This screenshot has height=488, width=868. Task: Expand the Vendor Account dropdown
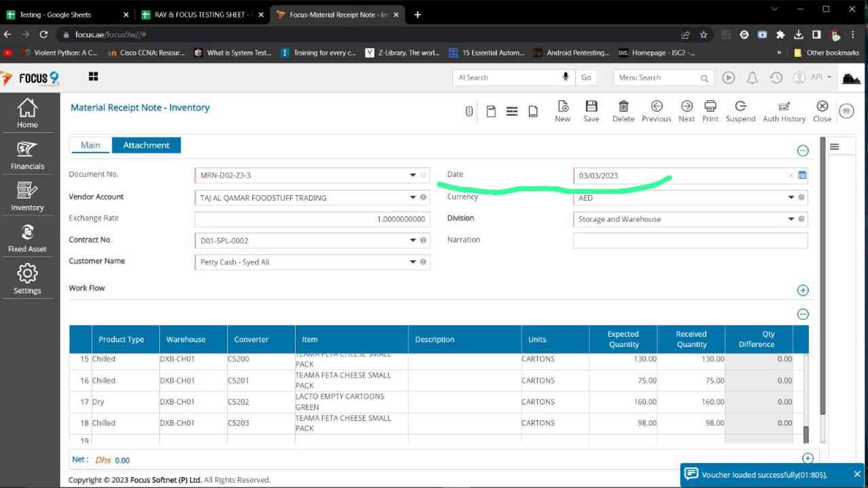[412, 198]
